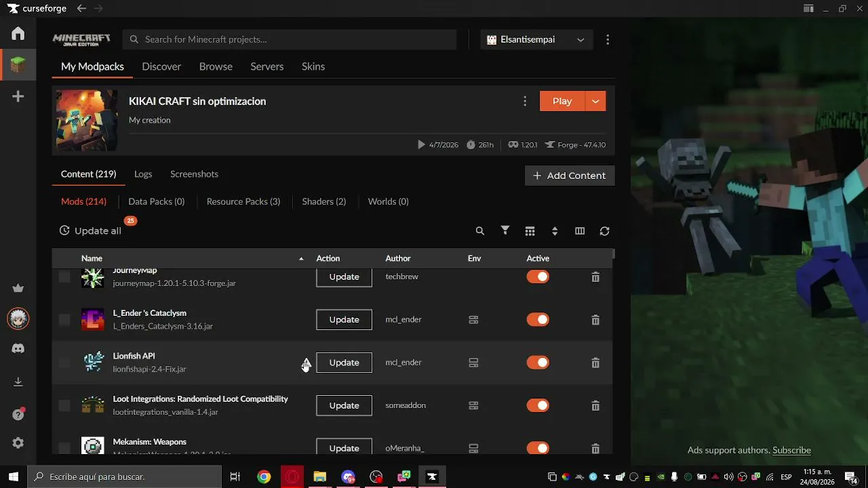The width and height of the screenshot is (868, 488).
Task: Disable the JourneyMap mod toggle
Action: click(x=538, y=277)
